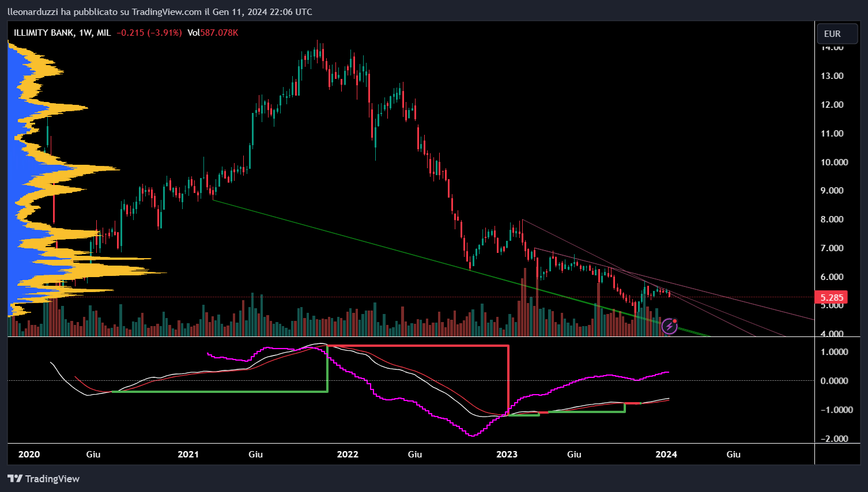
Task: Click the 2021 label on time axis
Action: coord(188,455)
